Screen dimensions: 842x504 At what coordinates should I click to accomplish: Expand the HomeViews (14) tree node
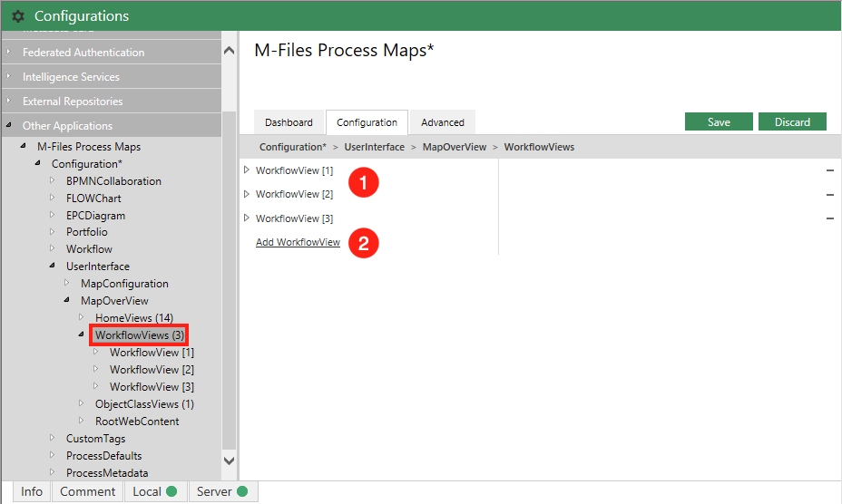[81, 317]
